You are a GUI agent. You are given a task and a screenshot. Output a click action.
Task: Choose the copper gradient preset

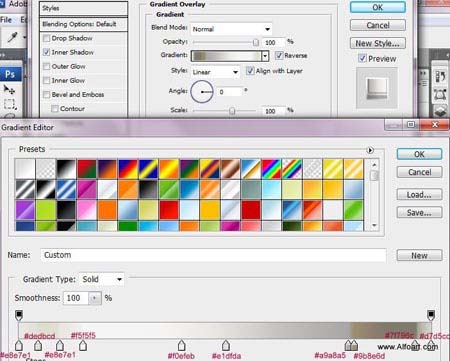click(231, 169)
